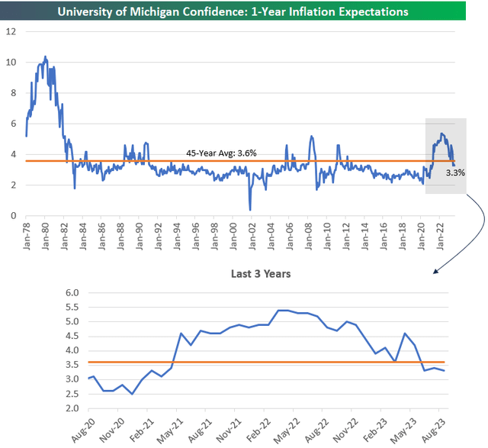Click the Nov-21 axis label

click(x=229, y=430)
